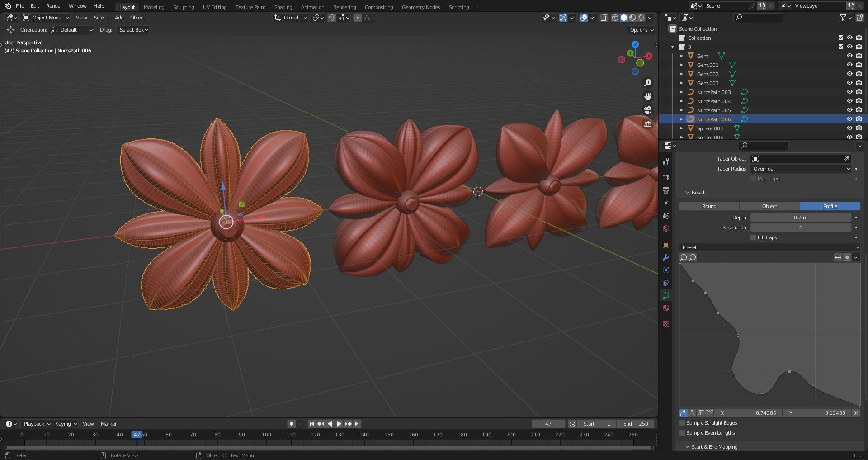Select the Round bevel mode button
Screen dimensions: 868x460
click(709, 206)
